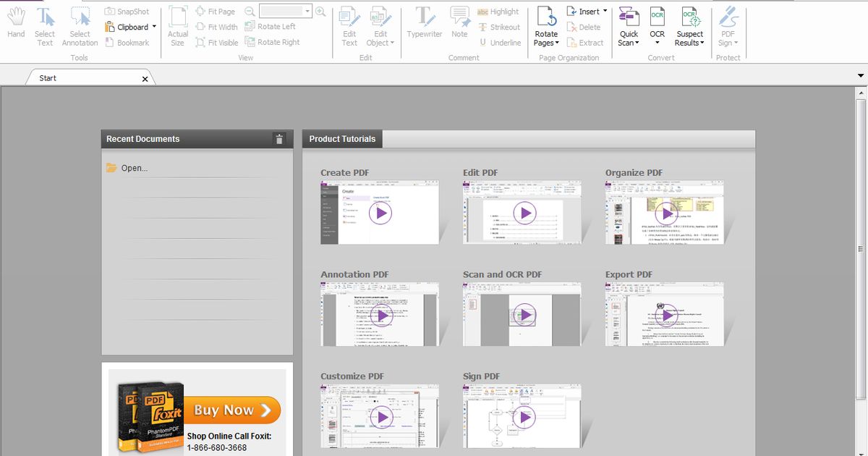Screen dimensions: 868x456
Task: Activate the Select Text tool
Action: click(x=45, y=25)
